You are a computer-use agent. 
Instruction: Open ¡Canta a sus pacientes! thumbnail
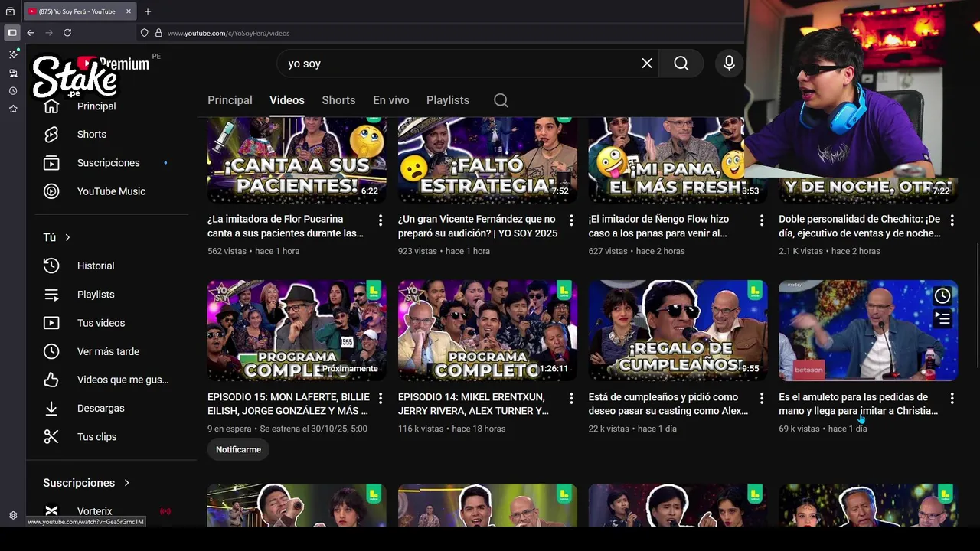tap(297, 159)
